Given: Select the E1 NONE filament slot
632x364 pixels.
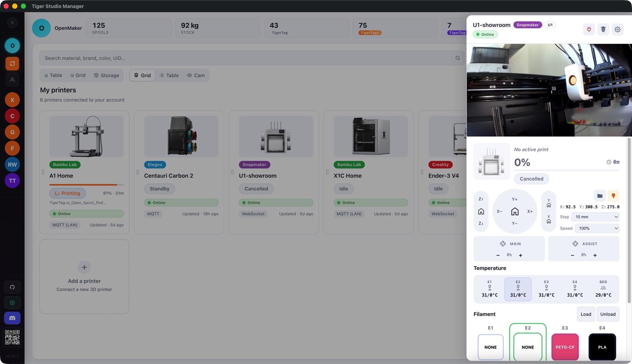Looking at the screenshot, I should point(491,347).
